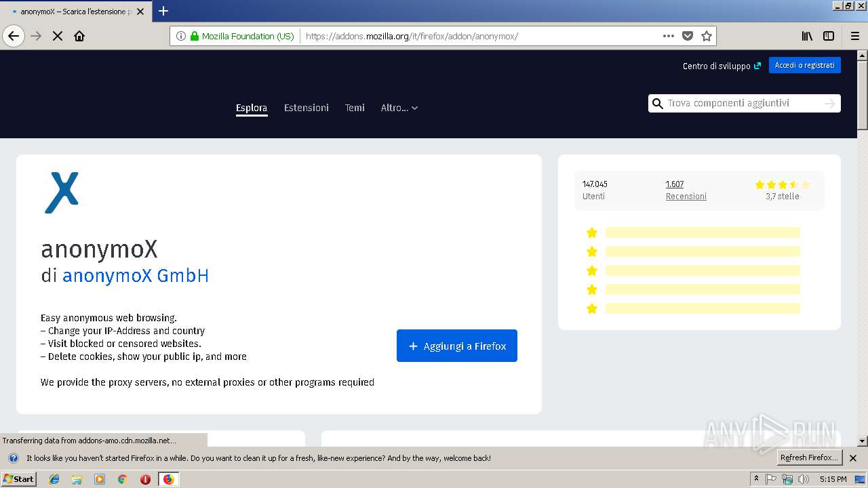Click the anonymoX X logo
The width and height of the screenshot is (868, 488).
62,192
